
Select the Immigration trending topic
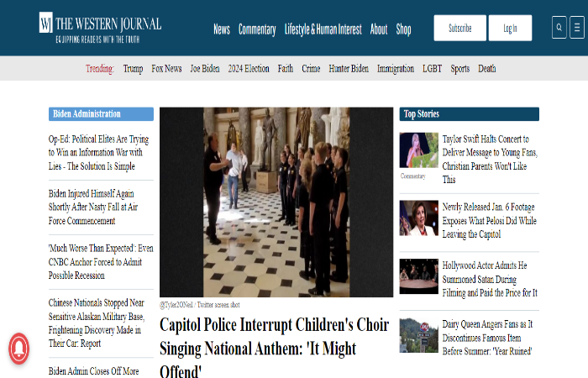396,69
